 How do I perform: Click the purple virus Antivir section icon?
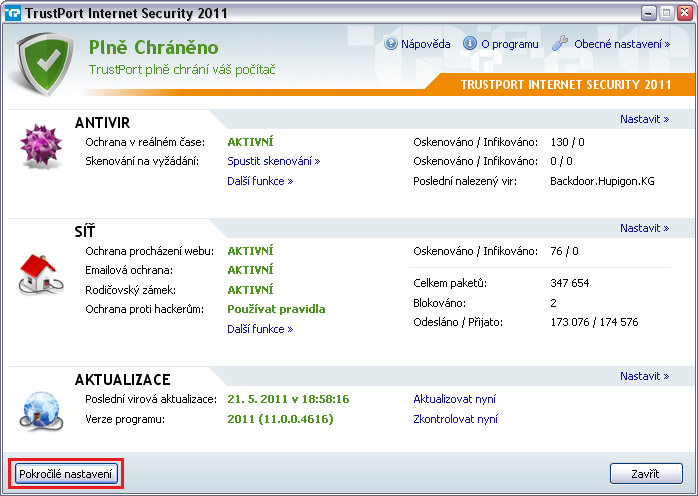coord(41,146)
